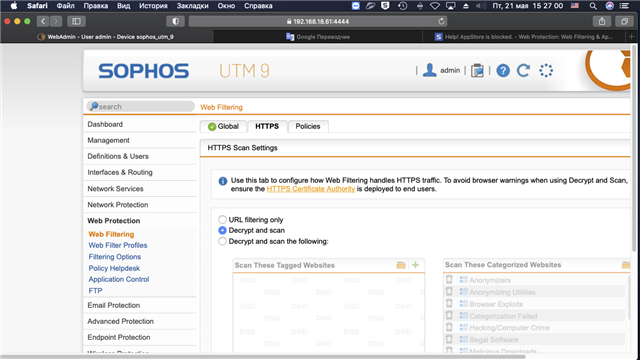Click list icon beside Browser Exploits
Screen dimensions: 640x360
coord(464,303)
